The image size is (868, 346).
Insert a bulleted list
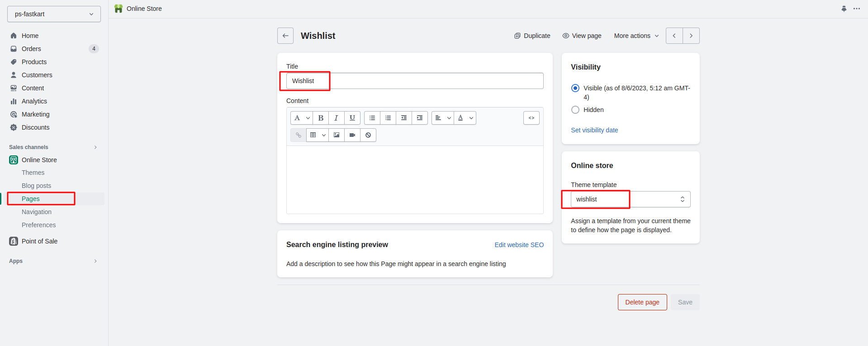372,118
